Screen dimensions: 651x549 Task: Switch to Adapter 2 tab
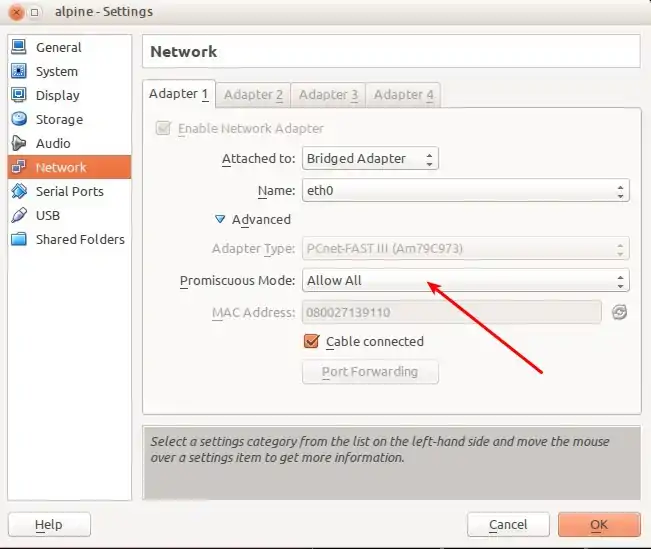point(253,95)
